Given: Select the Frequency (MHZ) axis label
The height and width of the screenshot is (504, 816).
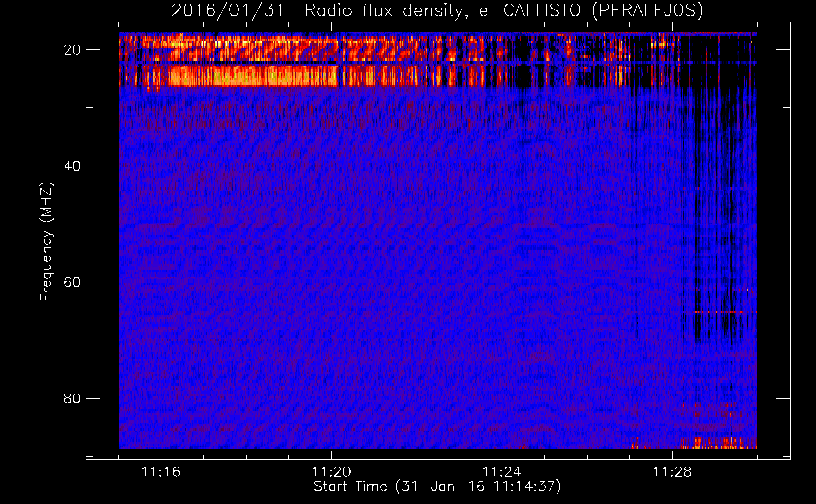Looking at the screenshot, I should (x=46, y=241).
